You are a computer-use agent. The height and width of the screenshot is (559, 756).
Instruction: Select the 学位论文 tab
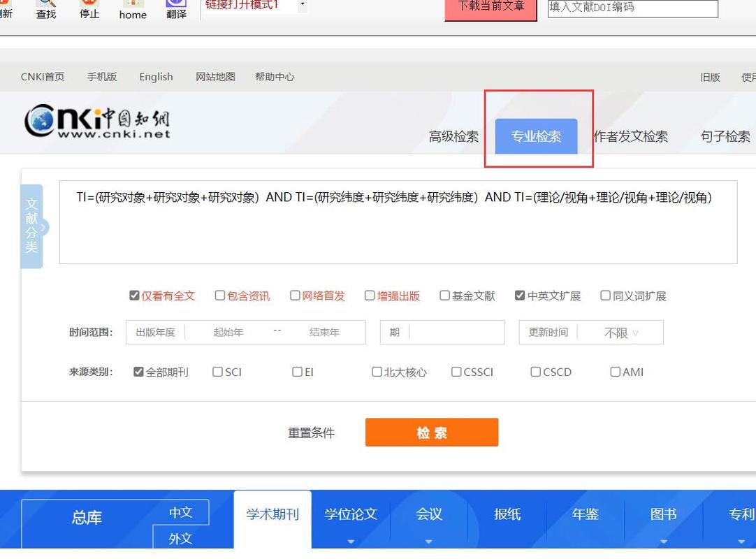(351, 514)
